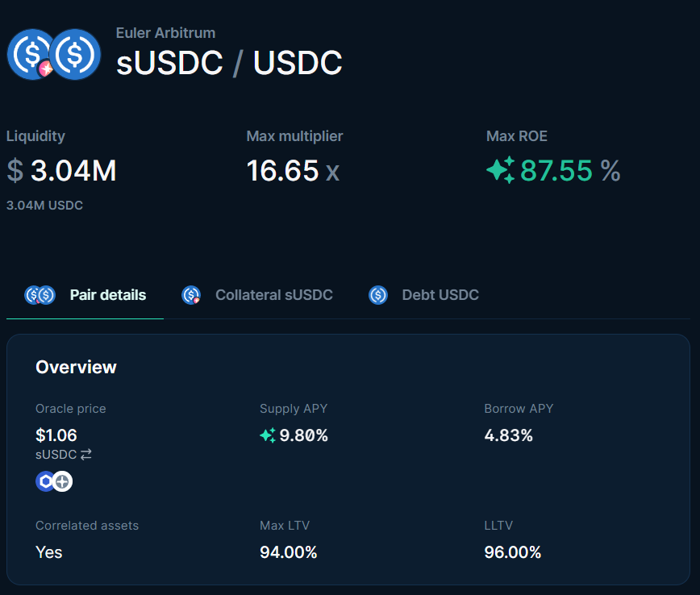Click the Max ROE label
Screen dimensions: 700x595
516,136
